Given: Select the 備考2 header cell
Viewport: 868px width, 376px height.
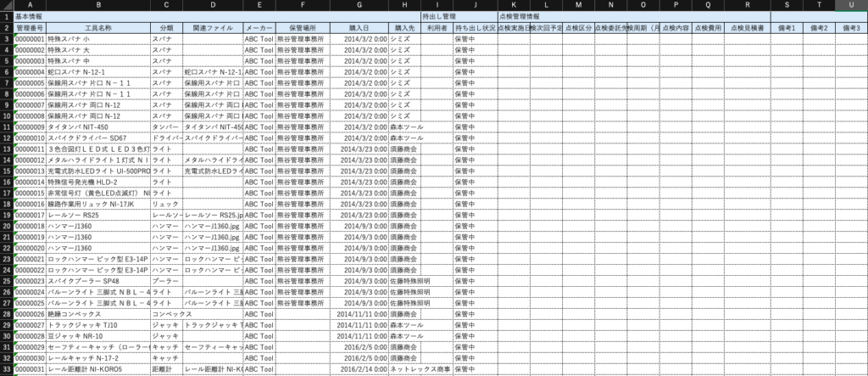Looking at the screenshot, I should (817, 28).
